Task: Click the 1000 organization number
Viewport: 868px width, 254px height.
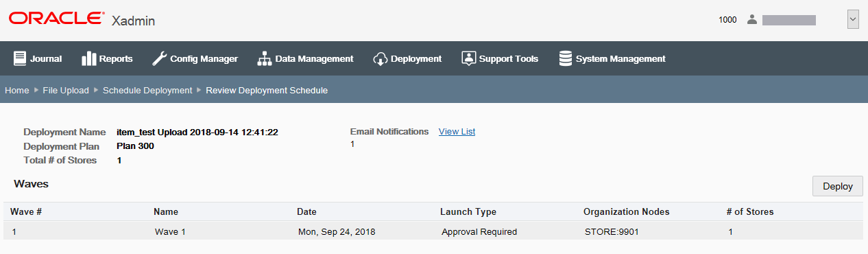Action: coord(727,20)
